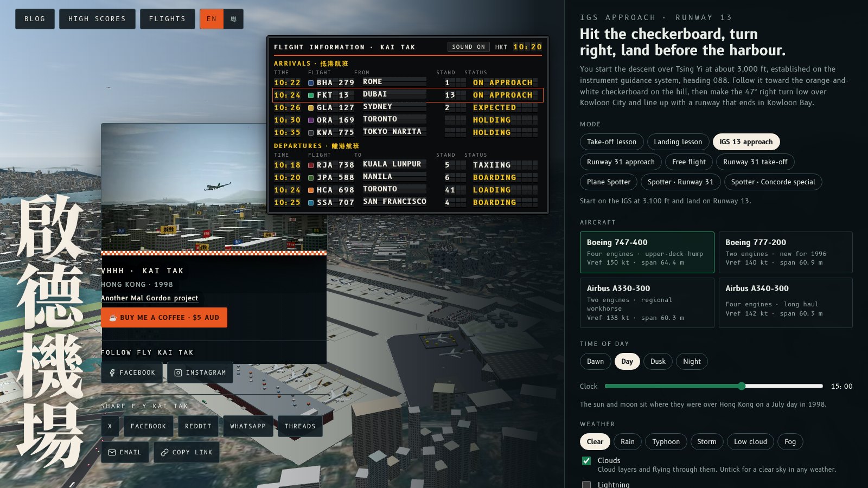868x488 pixels.
Task: Choose the Airbus A330-300 aircraft
Action: (647, 303)
